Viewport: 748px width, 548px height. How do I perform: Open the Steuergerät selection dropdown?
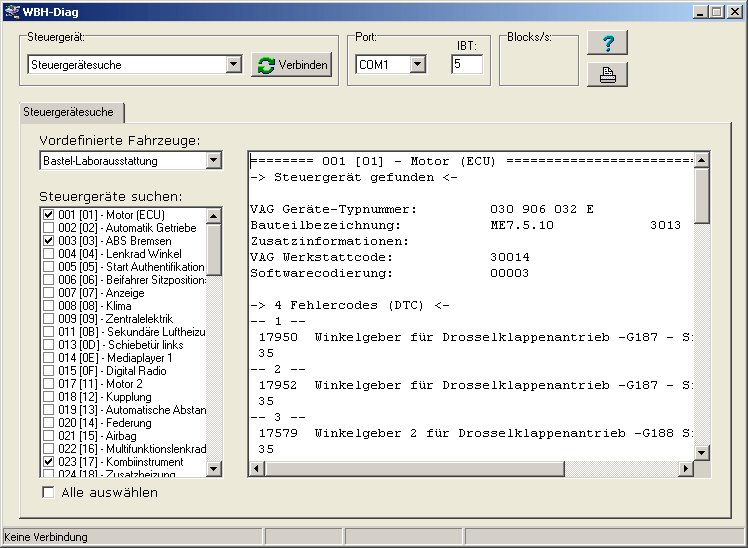click(233, 65)
